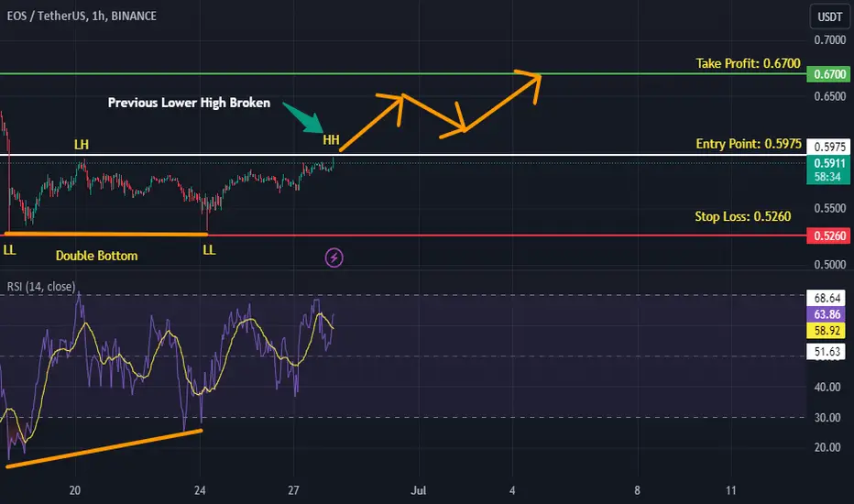Click the yellow RSI MA value 58.92 label

[x=827, y=330]
